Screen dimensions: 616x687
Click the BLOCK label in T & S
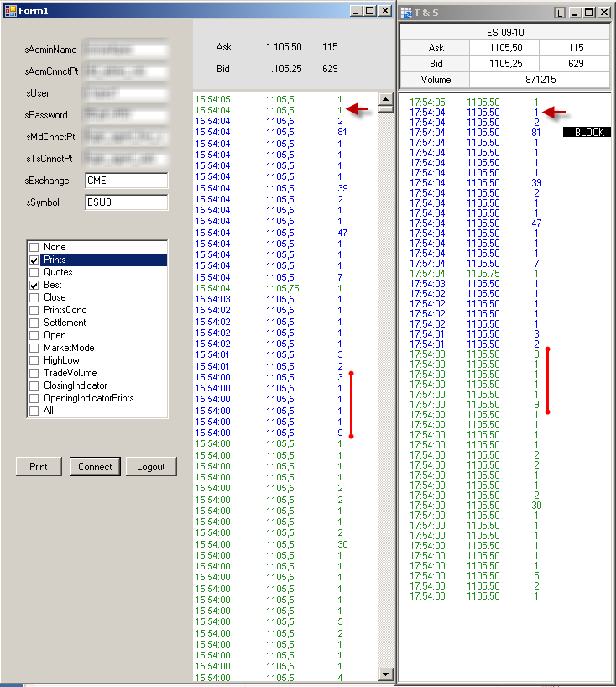coord(587,133)
